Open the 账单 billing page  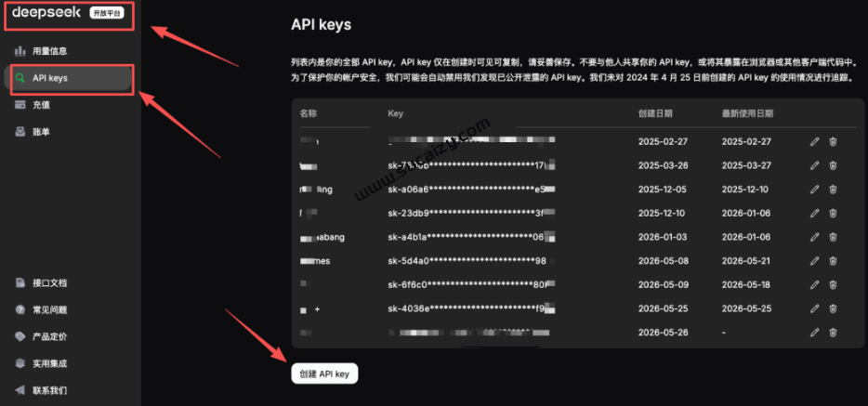tap(41, 132)
